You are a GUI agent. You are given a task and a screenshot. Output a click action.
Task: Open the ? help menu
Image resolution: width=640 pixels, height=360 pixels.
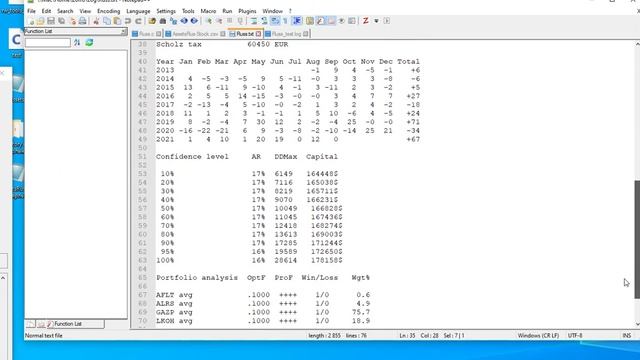pyautogui.click(x=290, y=11)
